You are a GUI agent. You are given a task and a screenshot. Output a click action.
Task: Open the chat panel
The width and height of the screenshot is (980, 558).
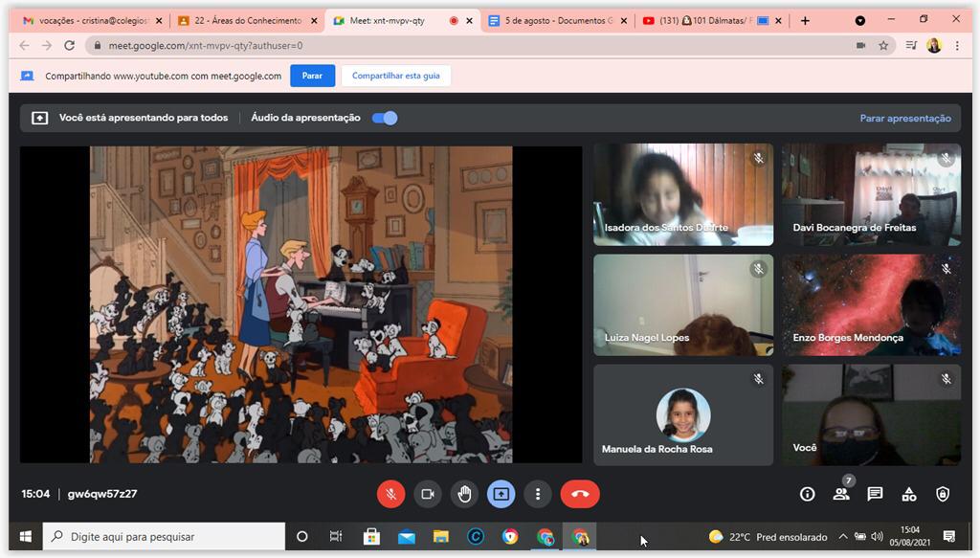(875, 494)
